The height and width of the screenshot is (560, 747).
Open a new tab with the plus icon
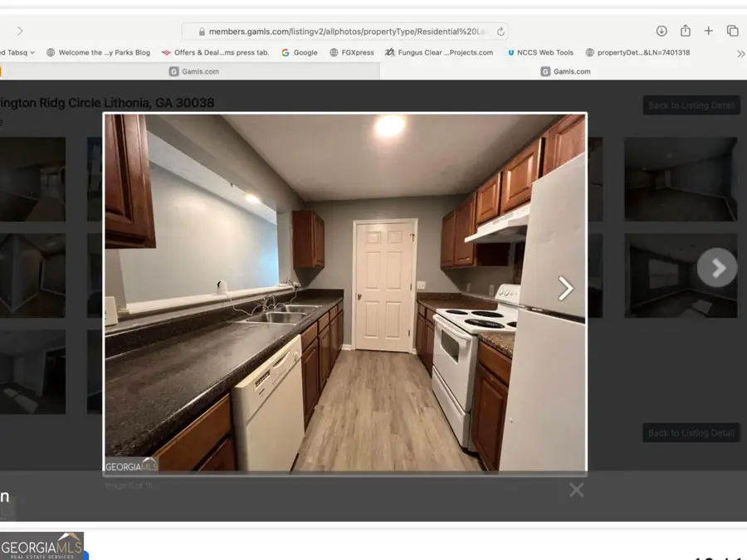[x=708, y=30]
